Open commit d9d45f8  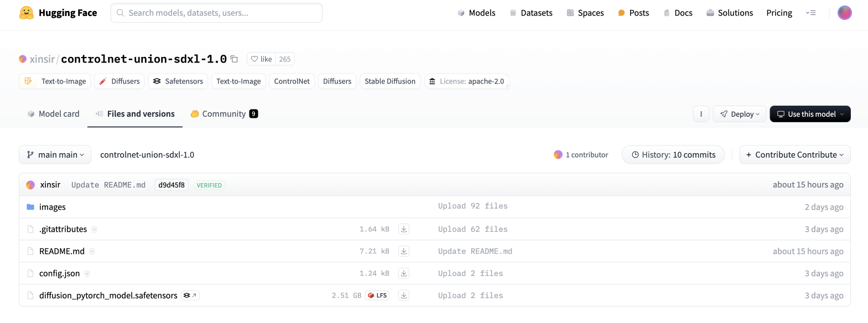pos(171,185)
